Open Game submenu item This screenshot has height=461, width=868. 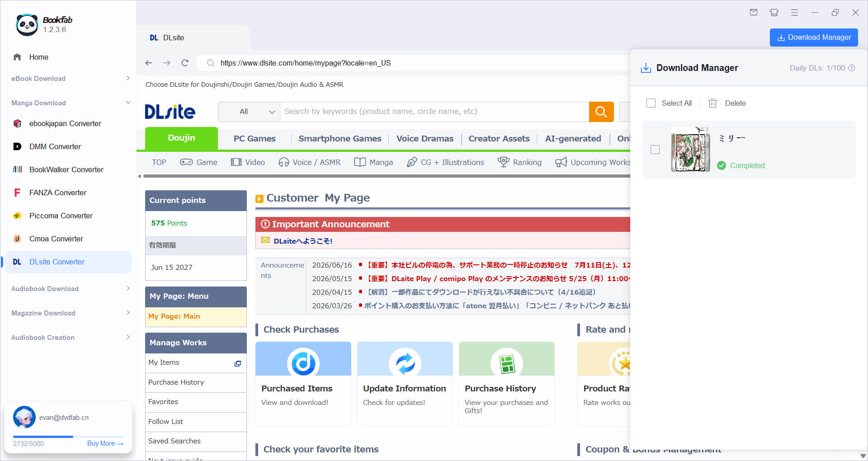pyautogui.click(x=198, y=162)
